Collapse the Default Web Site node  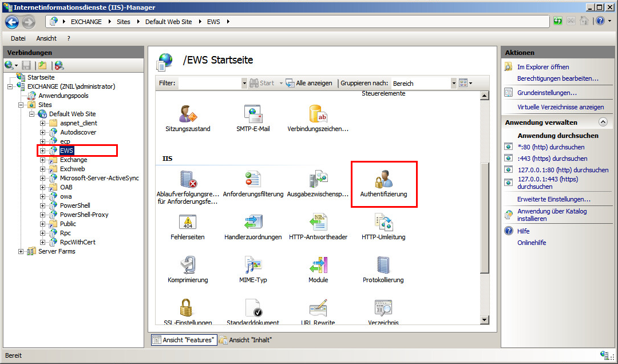[32, 114]
